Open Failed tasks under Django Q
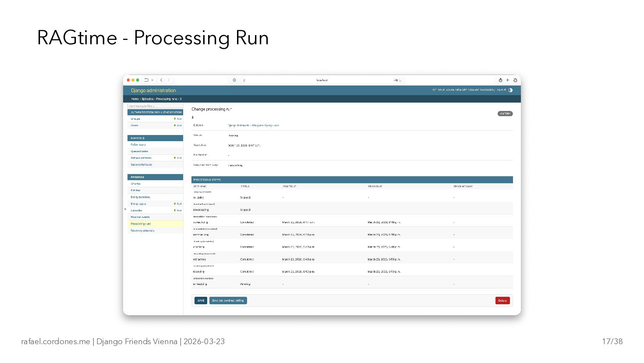 coord(138,145)
